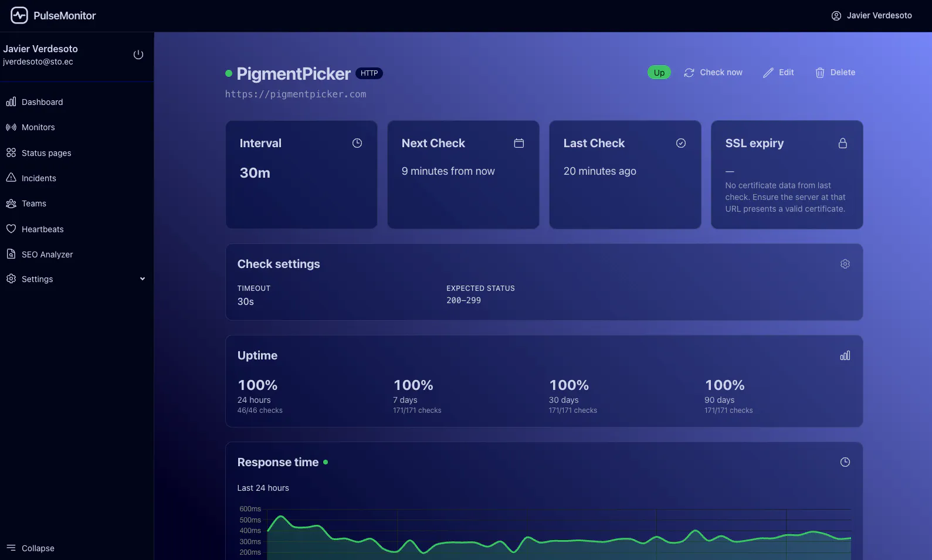The image size is (932, 560).
Task: Click the checkmark icon on the Last Check card
Action: [x=681, y=143]
